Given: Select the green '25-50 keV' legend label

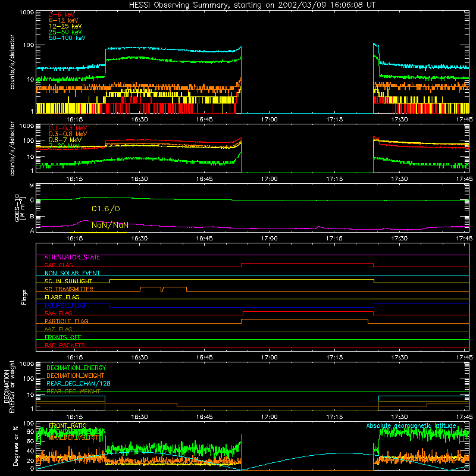Looking at the screenshot, I should [x=65, y=32].
